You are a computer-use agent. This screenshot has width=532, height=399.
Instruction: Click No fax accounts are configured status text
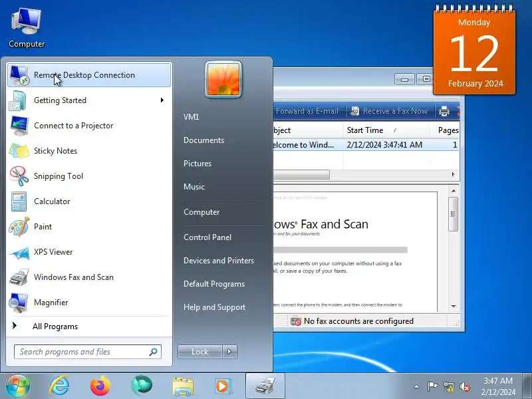coord(358,321)
